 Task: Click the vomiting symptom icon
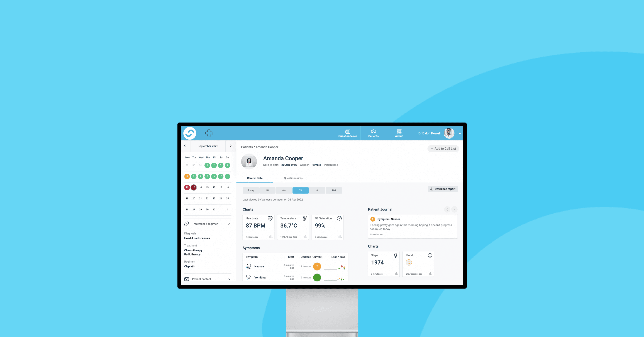coord(248,277)
